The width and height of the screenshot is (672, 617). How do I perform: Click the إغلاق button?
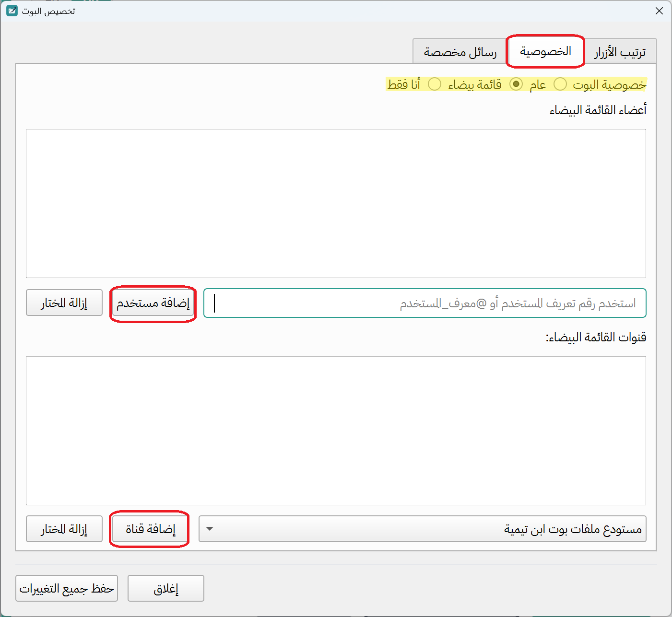point(165,588)
